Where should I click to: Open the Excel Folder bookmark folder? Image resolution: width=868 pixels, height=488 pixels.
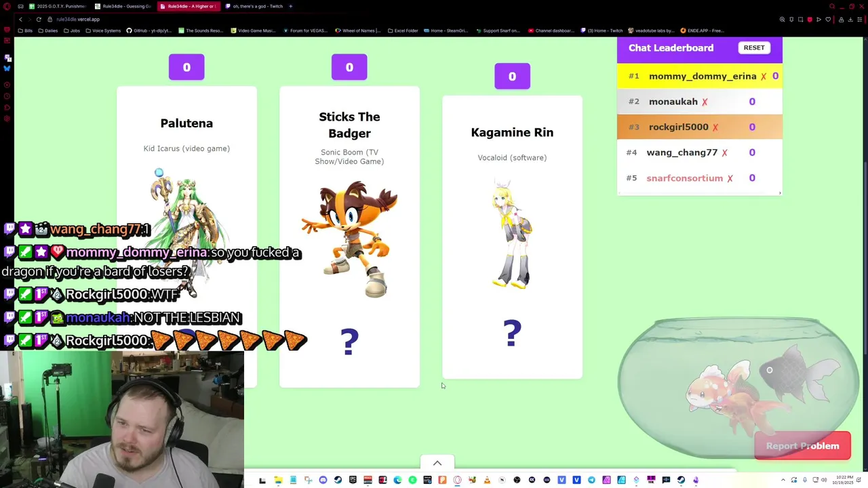click(402, 30)
